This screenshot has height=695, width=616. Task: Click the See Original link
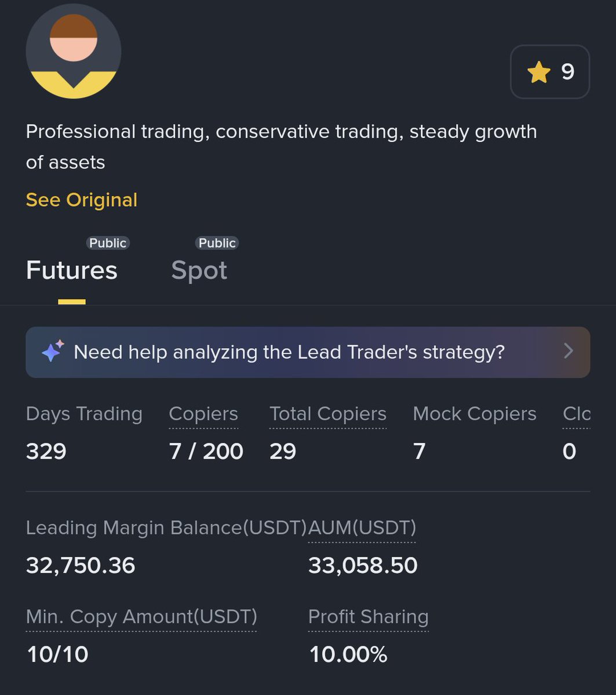tap(82, 200)
